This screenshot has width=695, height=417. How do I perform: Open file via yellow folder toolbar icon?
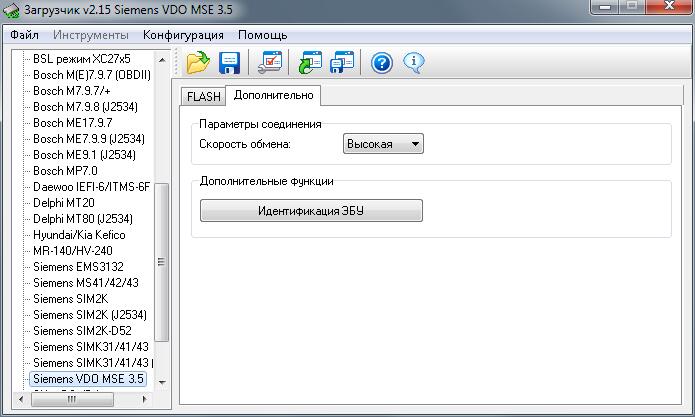coord(198,62)
